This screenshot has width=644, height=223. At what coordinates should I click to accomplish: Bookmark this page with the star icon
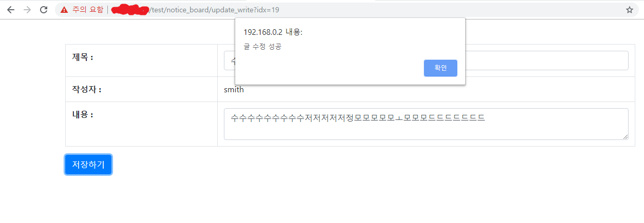coord(629,10)
